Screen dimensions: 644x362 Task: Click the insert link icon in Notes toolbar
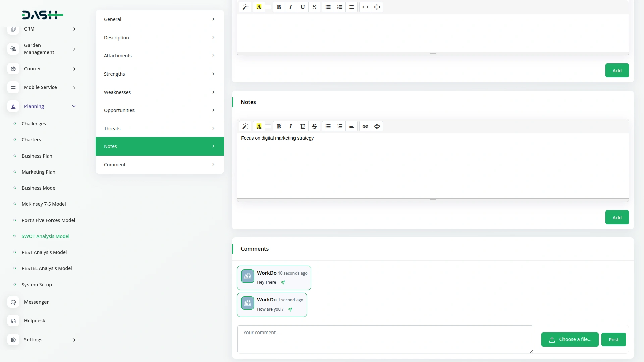coord(365,126)
